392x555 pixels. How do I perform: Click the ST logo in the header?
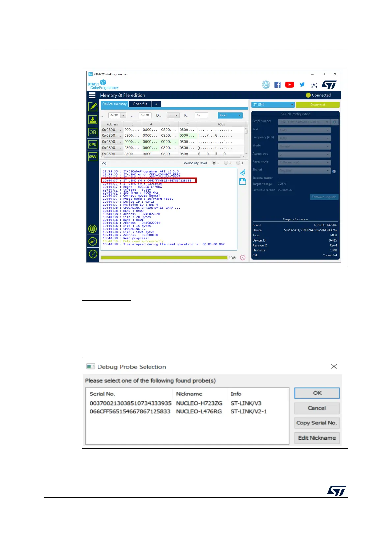(x=329, y=85)
